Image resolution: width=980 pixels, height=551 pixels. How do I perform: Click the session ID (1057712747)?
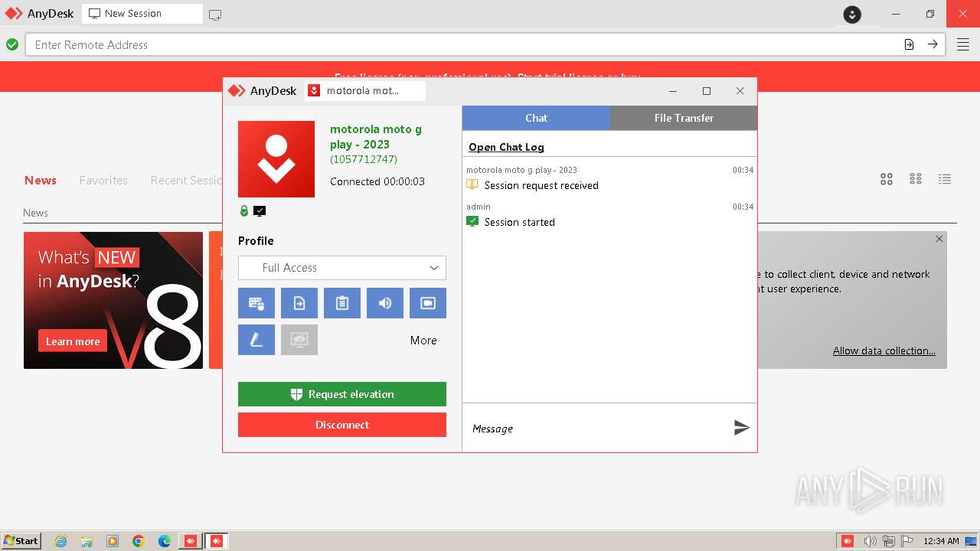tap(364, 159)
